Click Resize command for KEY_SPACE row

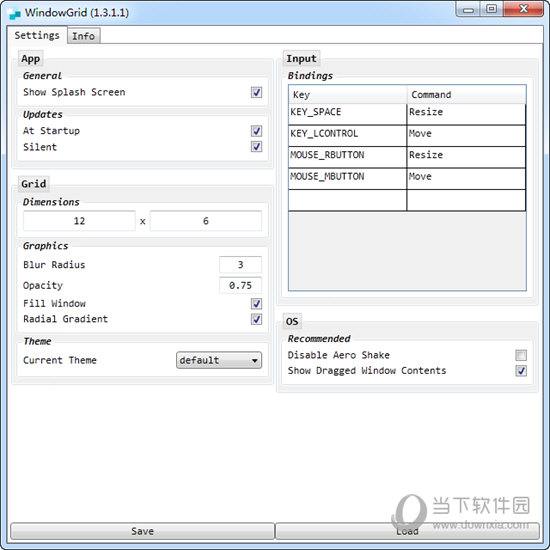click(x=466, y=114)
